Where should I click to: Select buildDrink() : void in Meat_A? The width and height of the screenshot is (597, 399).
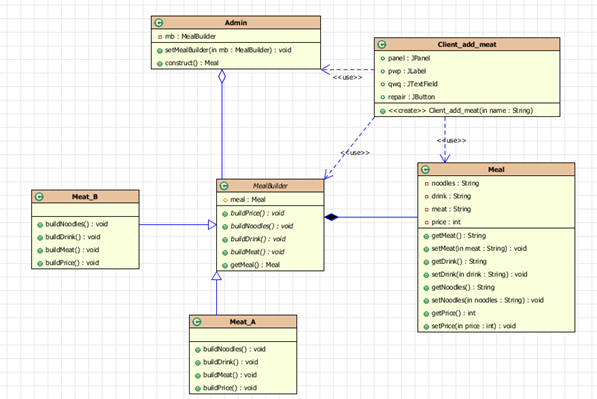pyautogui.click(x=230, y=362)
